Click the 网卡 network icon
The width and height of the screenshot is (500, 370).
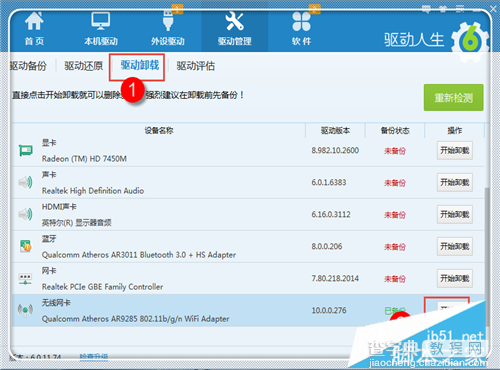25,279
